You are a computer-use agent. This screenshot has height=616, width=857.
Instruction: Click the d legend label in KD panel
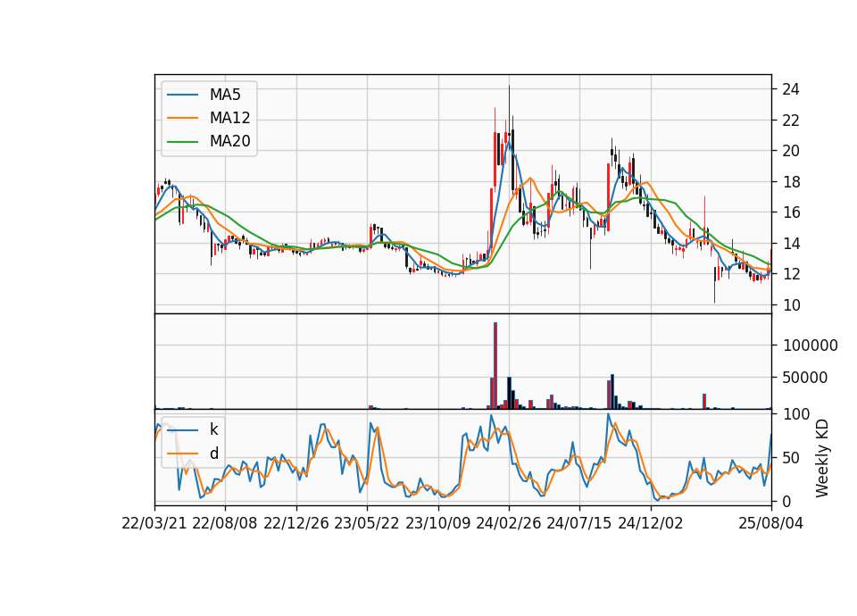pos(214,454)
